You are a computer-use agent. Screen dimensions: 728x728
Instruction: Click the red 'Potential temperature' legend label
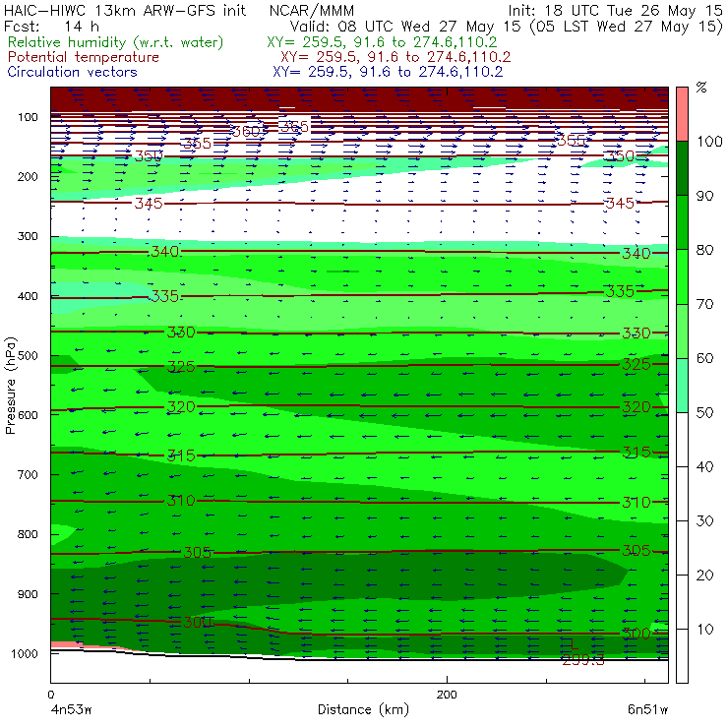84,57
